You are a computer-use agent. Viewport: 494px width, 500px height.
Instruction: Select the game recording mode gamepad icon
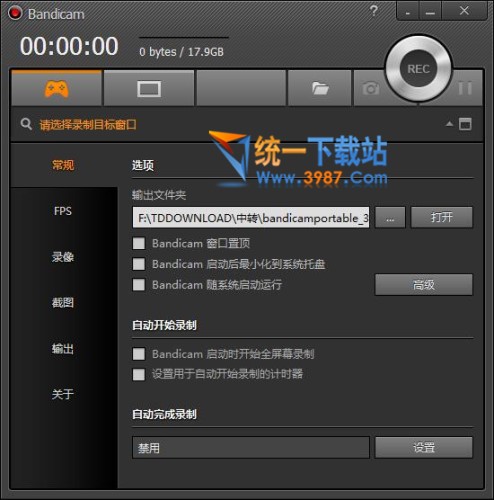56,89
